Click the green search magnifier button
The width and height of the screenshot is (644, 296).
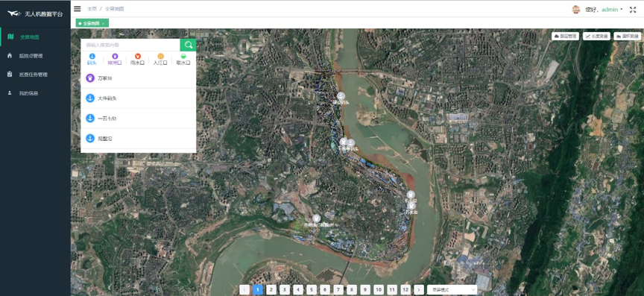188,45
